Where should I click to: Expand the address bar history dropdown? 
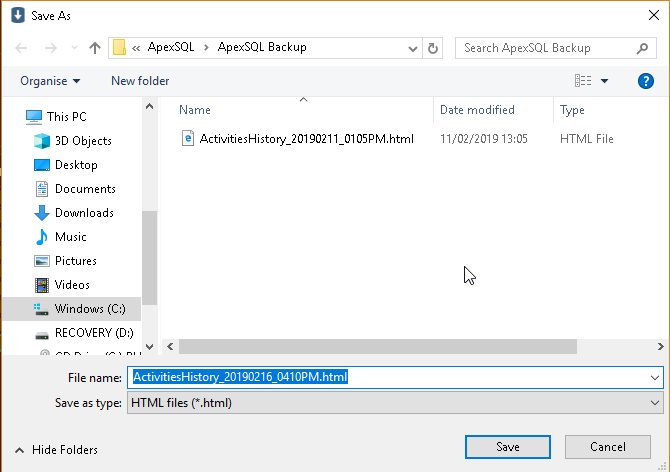[411, 48]
